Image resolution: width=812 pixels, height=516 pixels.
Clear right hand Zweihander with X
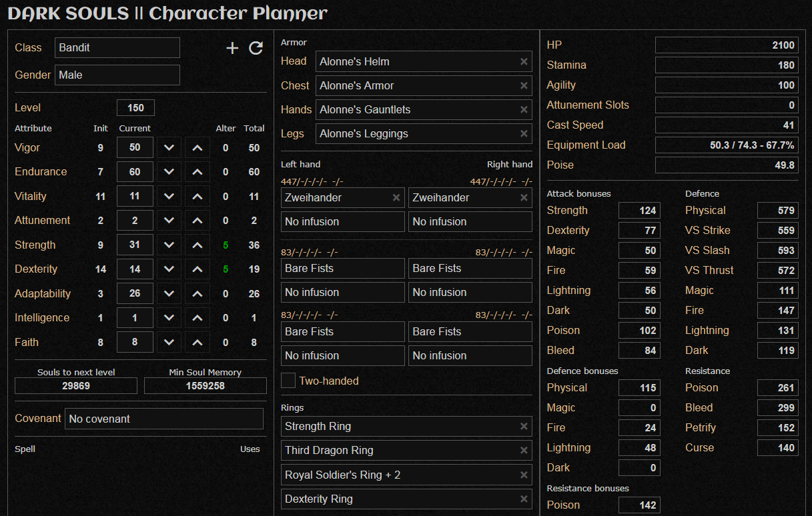click(x=524, y=197)
